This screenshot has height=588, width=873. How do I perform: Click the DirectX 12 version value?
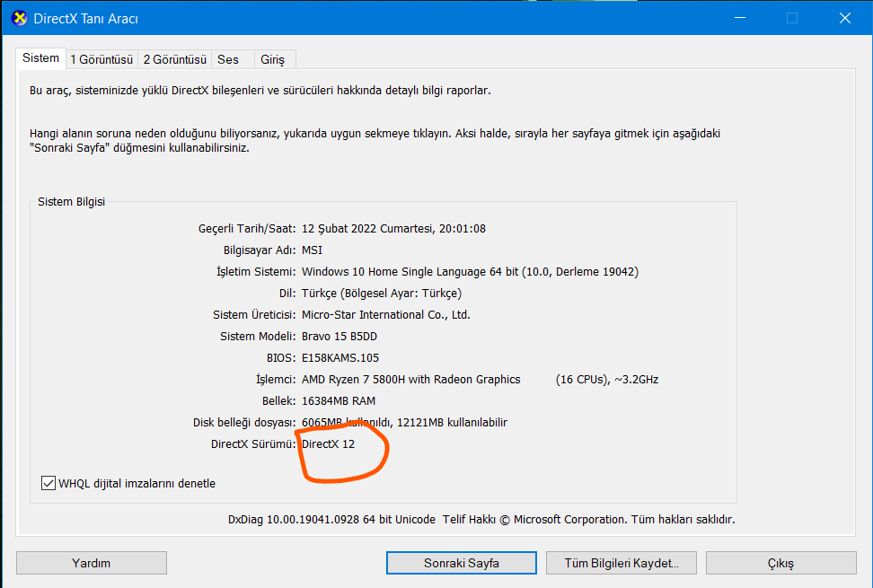tap(328, 444)
